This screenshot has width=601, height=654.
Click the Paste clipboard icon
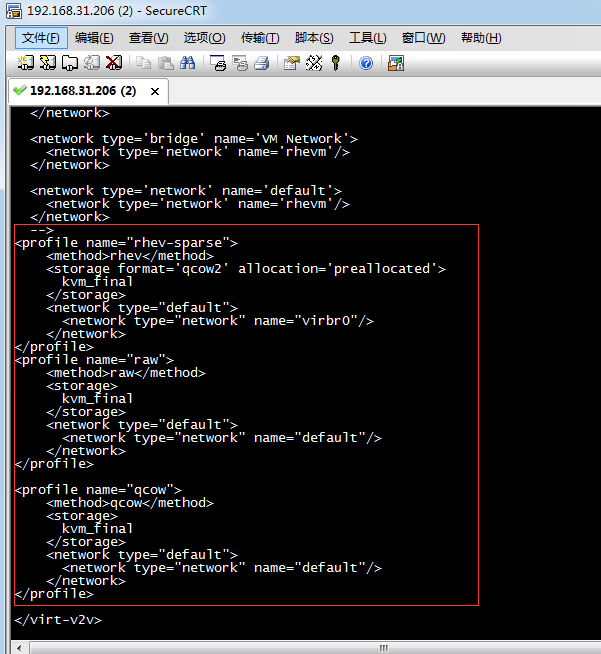pyautogui.click(x=166, y=63)
